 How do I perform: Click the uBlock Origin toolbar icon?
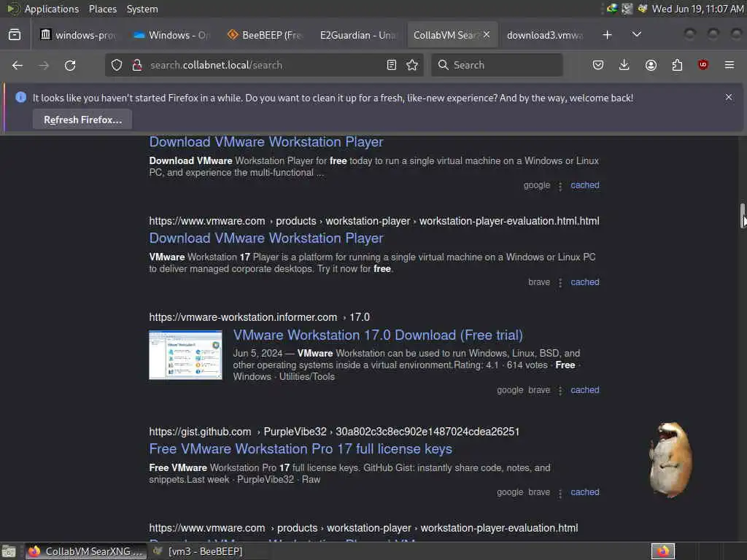(703, 65)
